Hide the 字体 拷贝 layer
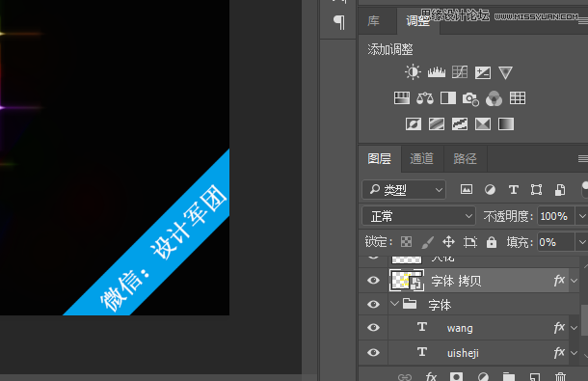 click(373, 280)
